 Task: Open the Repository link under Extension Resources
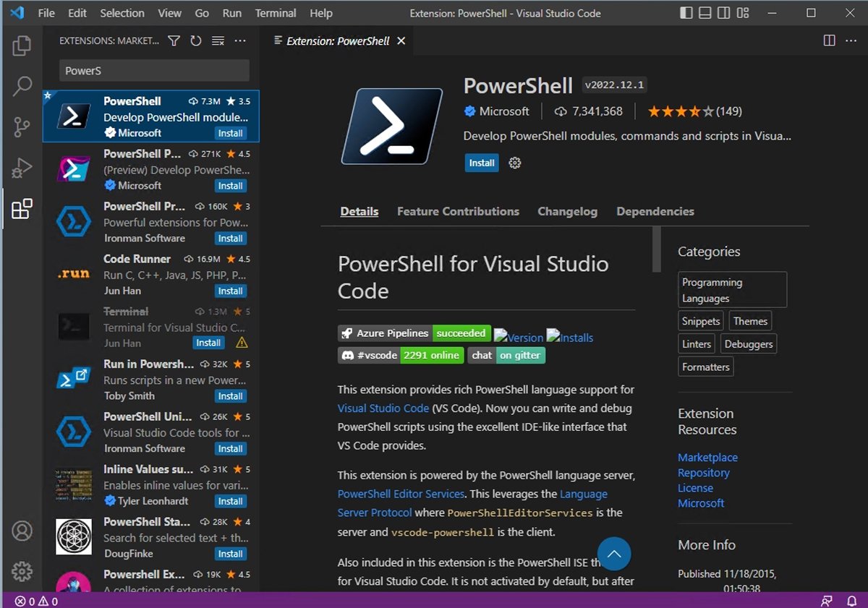(x=703, y=473)
